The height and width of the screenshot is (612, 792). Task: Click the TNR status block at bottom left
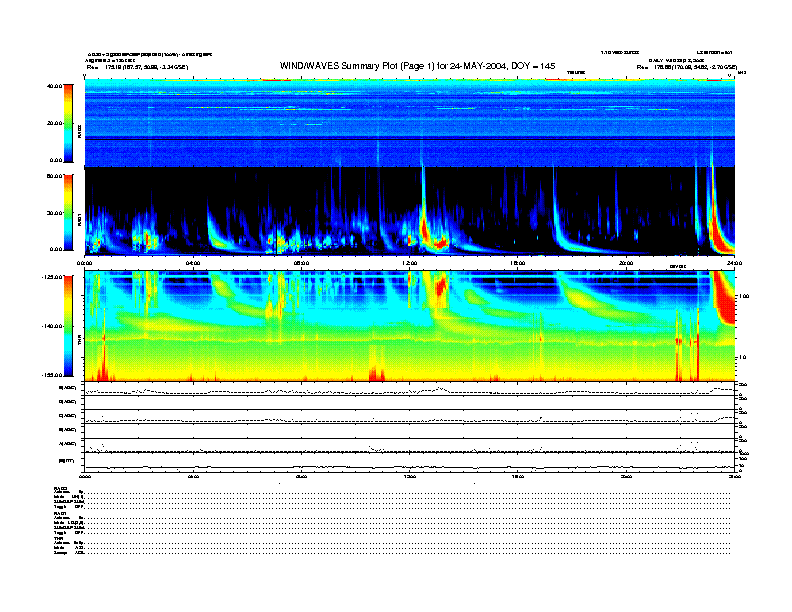70,548
